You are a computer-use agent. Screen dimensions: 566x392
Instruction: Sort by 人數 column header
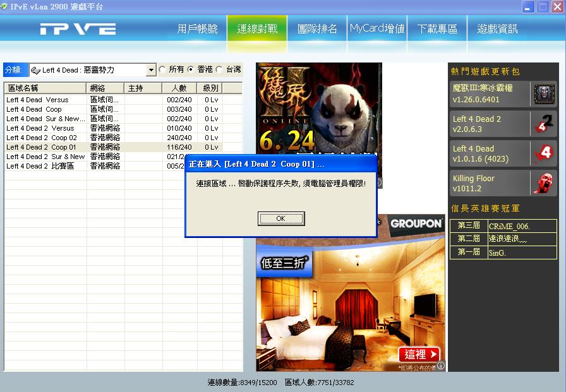coord(179,88)
